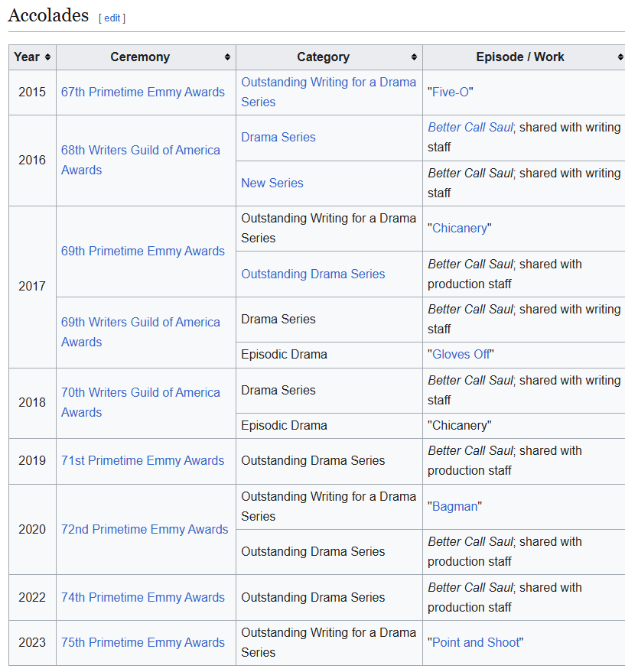This screenshot has width=625, height=672.
Task: Edit the Accolades section
Action: point(112,18)
